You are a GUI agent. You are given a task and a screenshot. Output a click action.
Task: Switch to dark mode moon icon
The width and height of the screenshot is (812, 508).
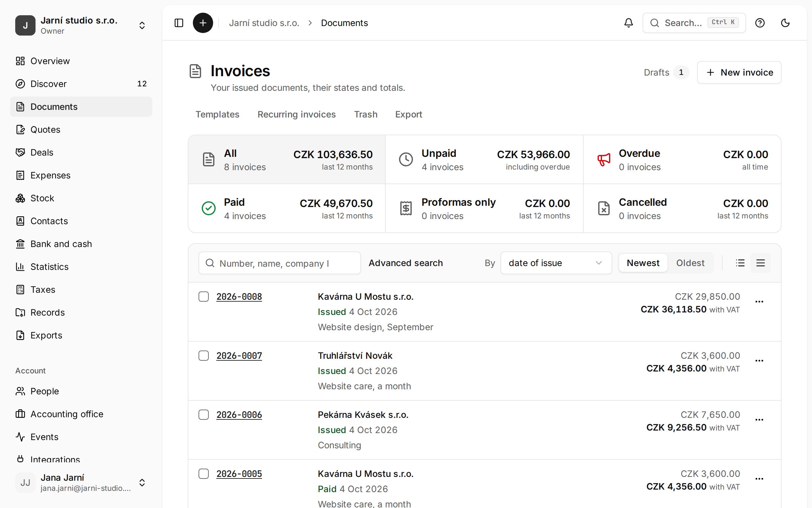coord(785,23)
